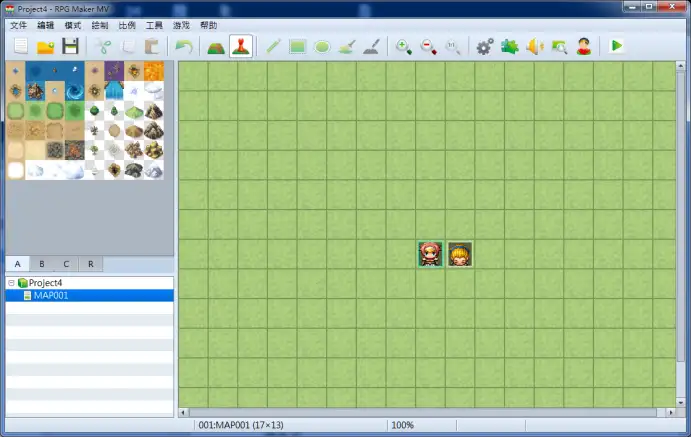Click the map's vertical scrollbar up arrow
This screenshot has width=691, height=437.
pos(680,66)
